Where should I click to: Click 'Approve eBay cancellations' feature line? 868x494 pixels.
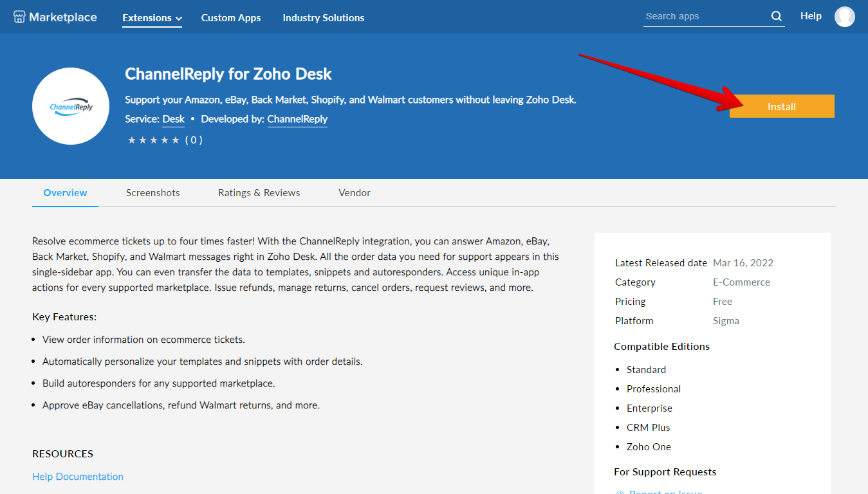[181, 405]
